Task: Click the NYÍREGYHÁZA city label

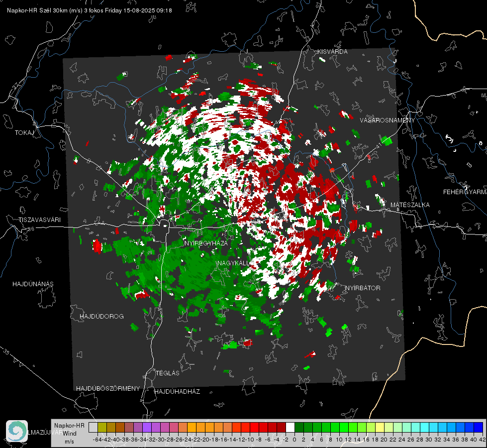Action: [x=206, y=243]
